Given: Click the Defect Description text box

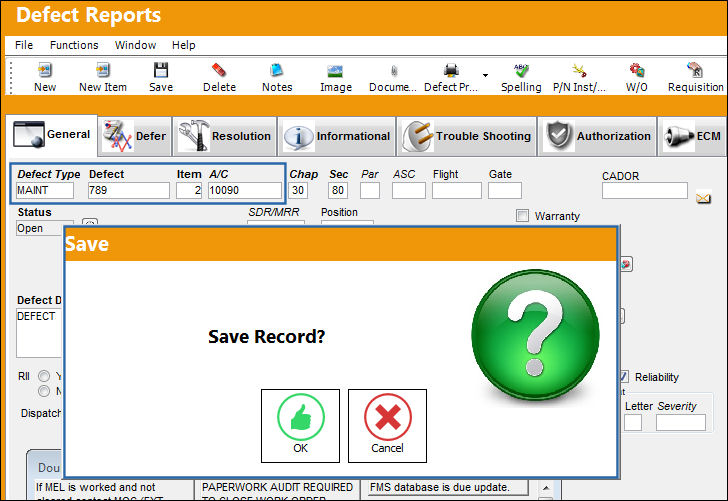Looking at the screenshot, I should coord(39,332).
